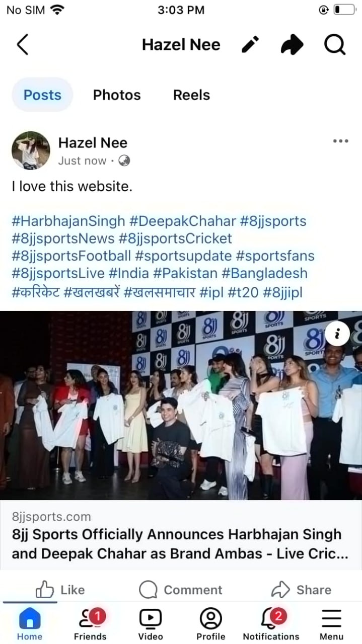The width and height of the screenshot is (362, 644).
Task: Tap the Share button under post
Action: click(301, 590)
